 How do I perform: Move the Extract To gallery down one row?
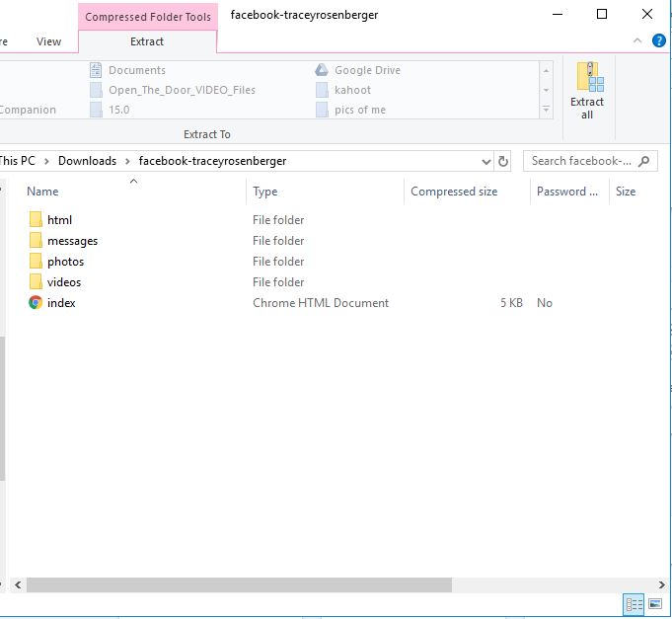(546, 90)
